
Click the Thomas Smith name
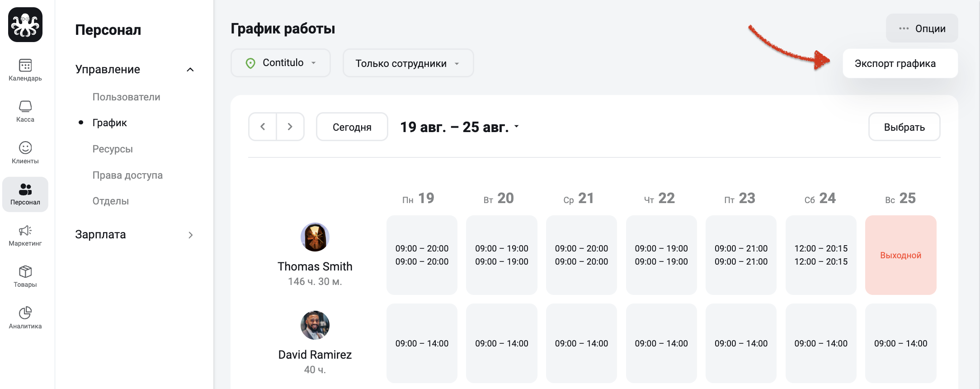tap(315, 266)
